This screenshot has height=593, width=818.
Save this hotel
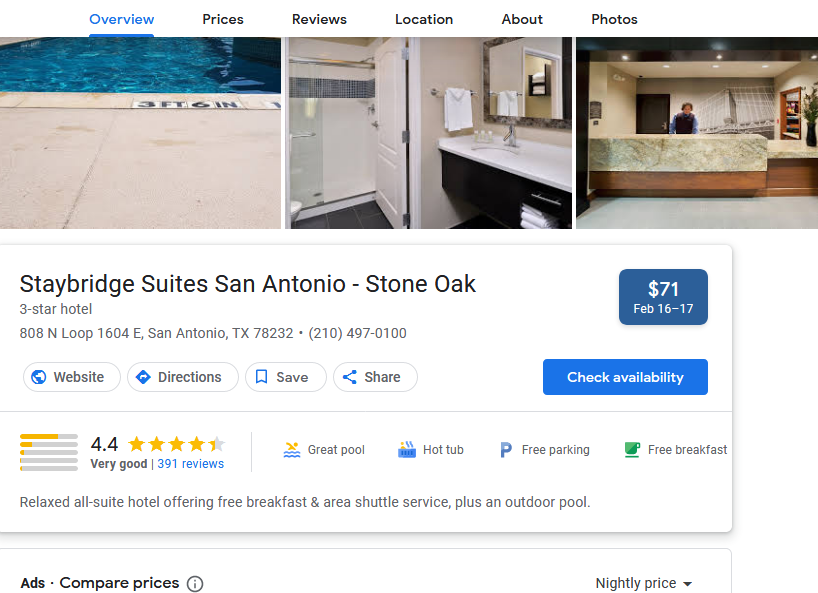coord(285,377)
